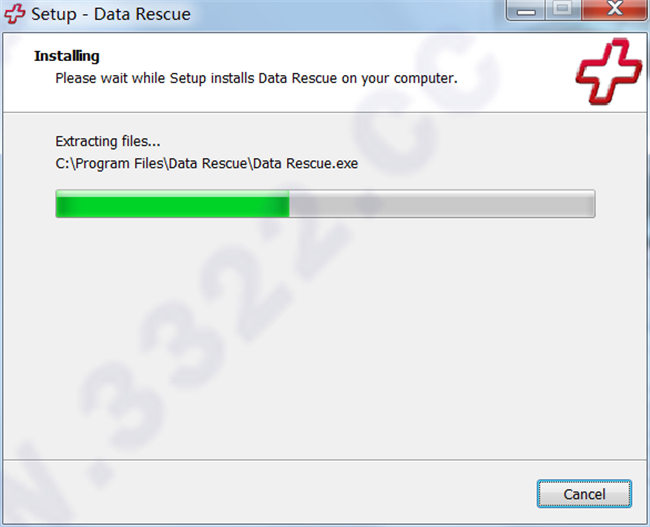Click the "Setup - Data Rescue" title text
Screen dimensions: 650x527
pyautogui.click(x=111, y=14)
